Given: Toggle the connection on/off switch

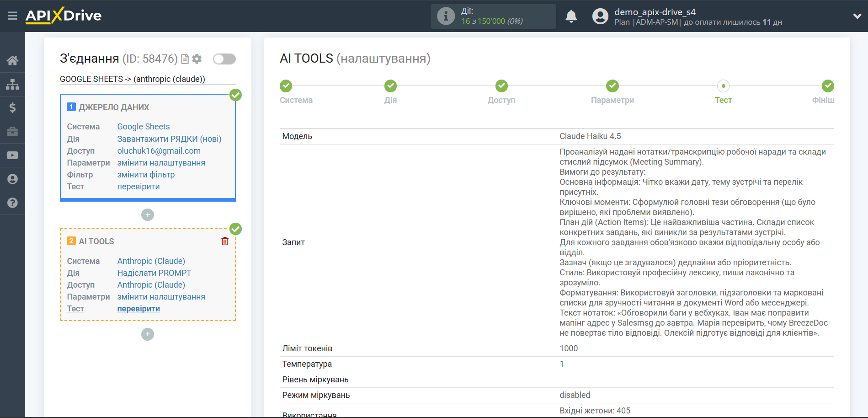Looking at the screenshot, I should click(224, 59).
